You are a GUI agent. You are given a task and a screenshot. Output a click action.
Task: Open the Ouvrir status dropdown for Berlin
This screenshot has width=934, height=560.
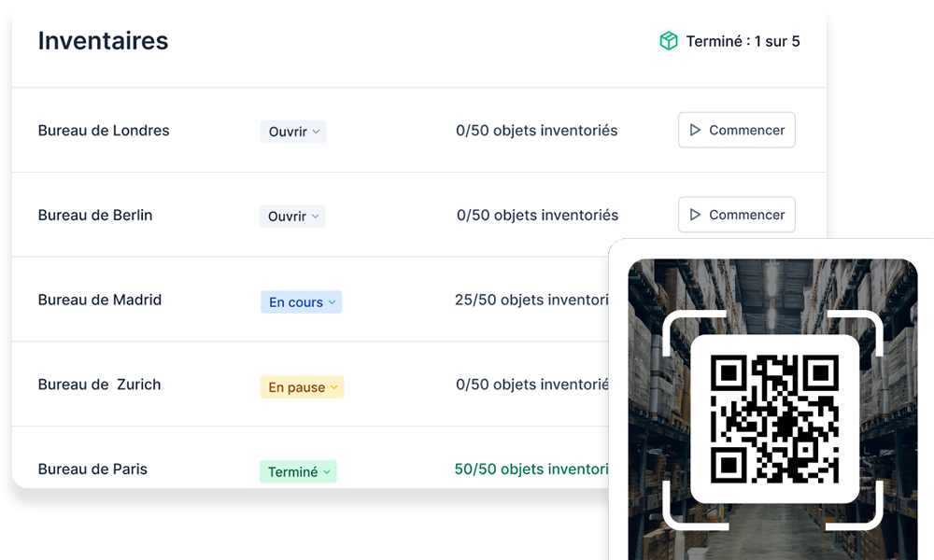293,217
